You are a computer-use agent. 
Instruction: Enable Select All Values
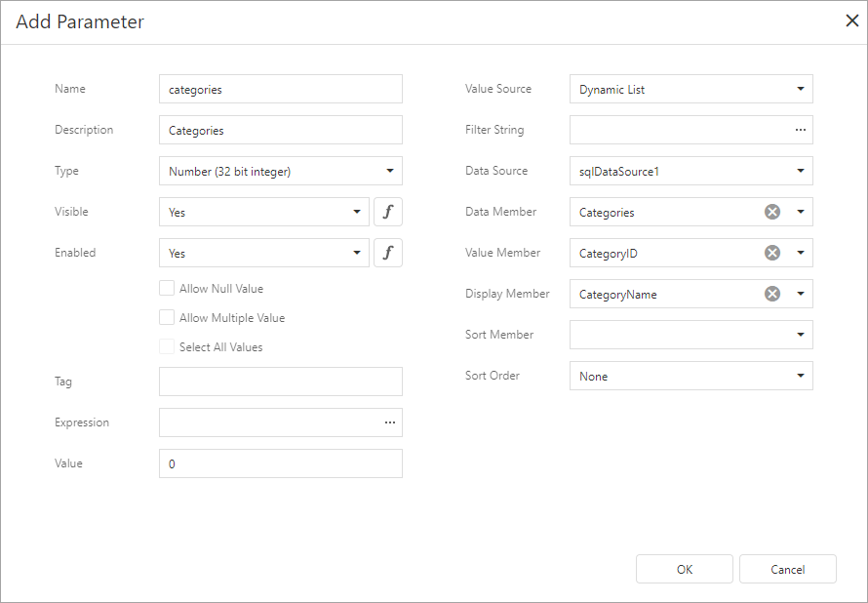click(166, 346)
